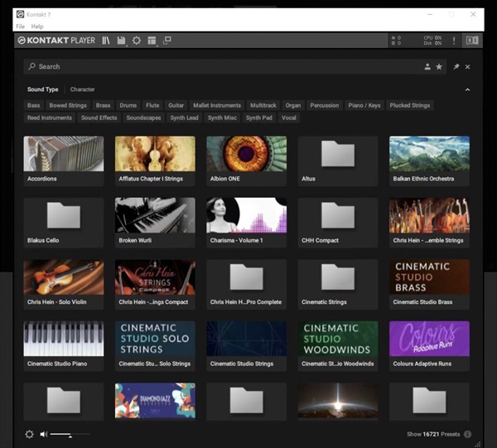Open Cinematic Studio Woodwinds library

point(338,346)
